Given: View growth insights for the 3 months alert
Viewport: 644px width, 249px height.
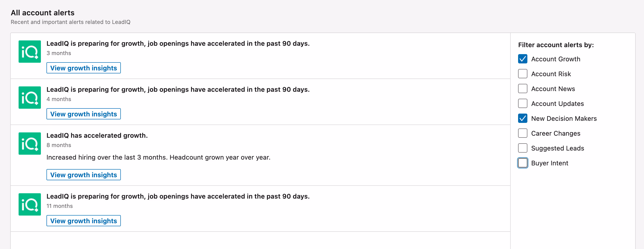Looking at the screenshot, I should pyautogui.click(x=83, y=68).
